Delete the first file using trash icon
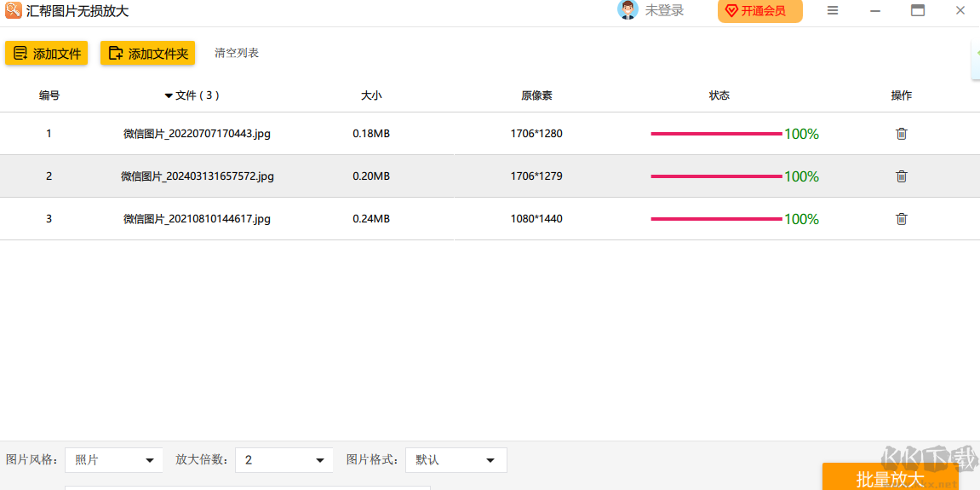Viewport: 980px width, 490px height. 901,134
